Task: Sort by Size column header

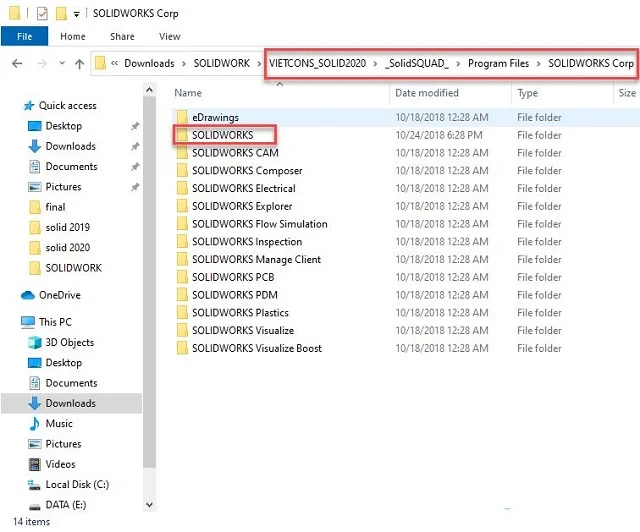Action: click(627, 93)
